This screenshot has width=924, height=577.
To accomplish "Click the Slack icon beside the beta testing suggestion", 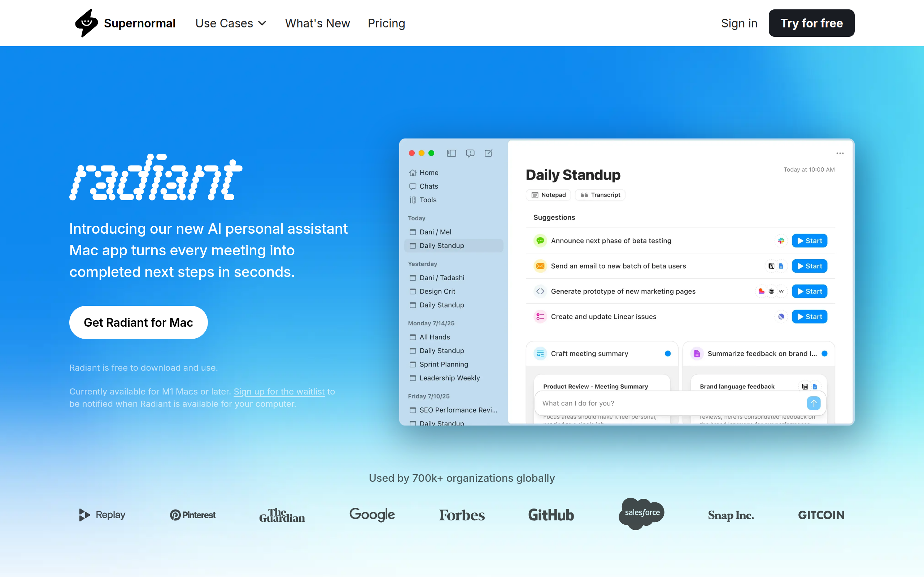I will pyautogui.click(x=781, y=241).
